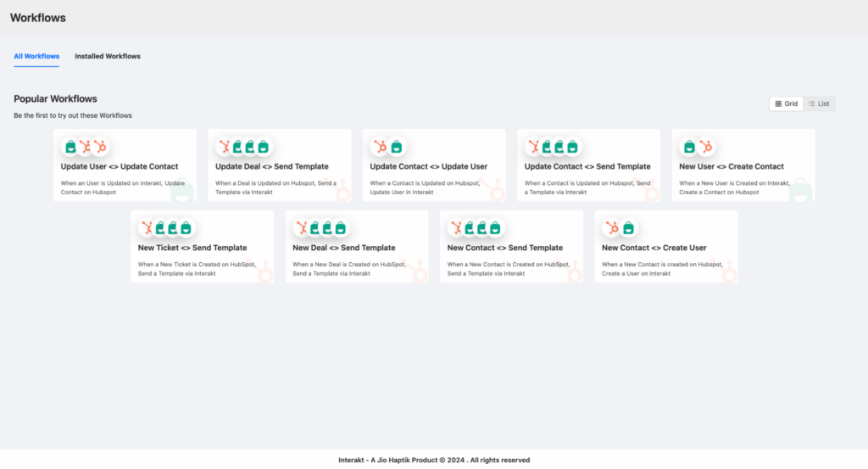Image resolution: width=868 pixels, height=469 pixels.
Task: Click the "Workflows" page title
Action: (x=37, y=18)
